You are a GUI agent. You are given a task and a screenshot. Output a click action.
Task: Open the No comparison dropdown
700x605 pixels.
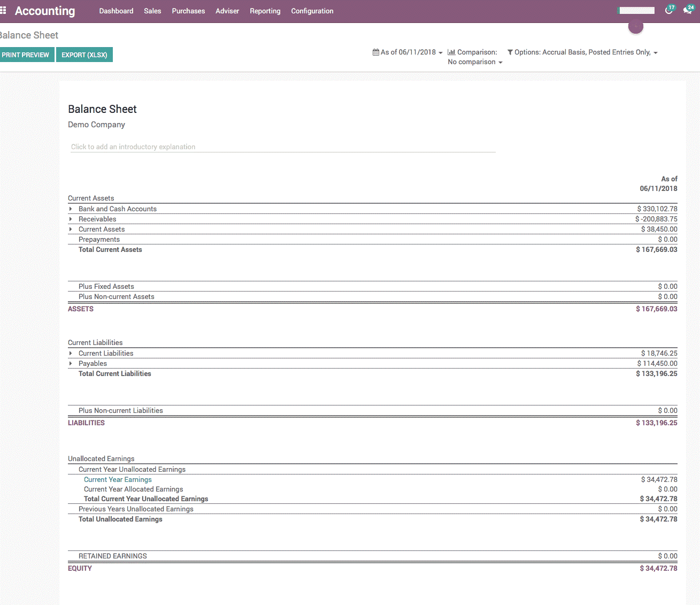tap(474, 62)
